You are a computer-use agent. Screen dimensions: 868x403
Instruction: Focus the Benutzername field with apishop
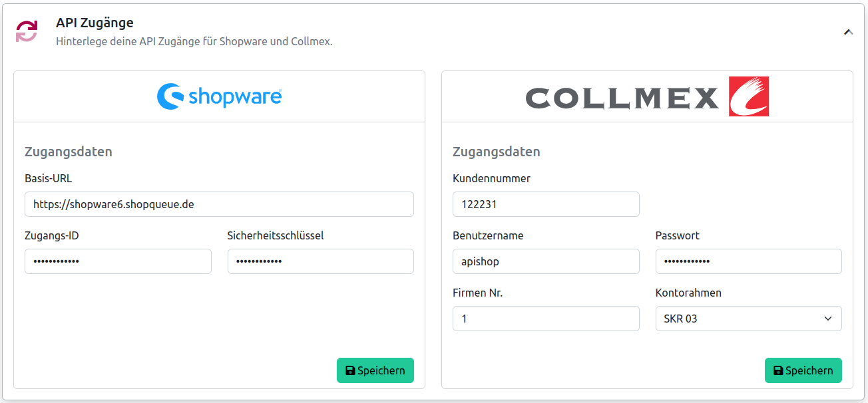click(546, 261)
